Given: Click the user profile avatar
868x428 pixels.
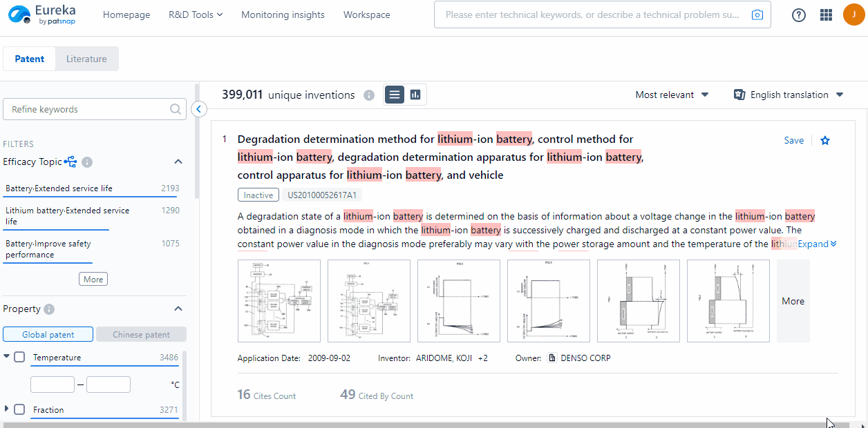Looking at the screenshot, I should coord(853,14).
